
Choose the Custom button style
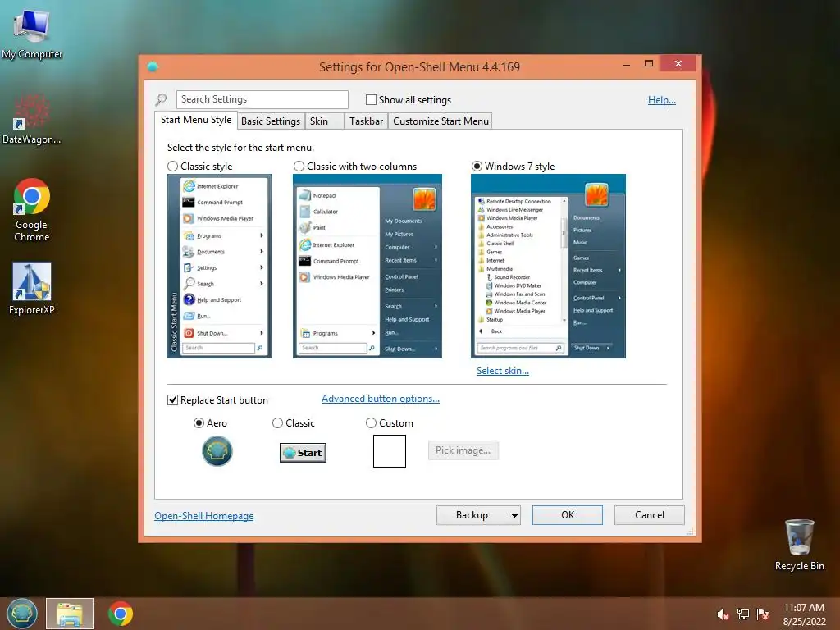tap(371, 422)
